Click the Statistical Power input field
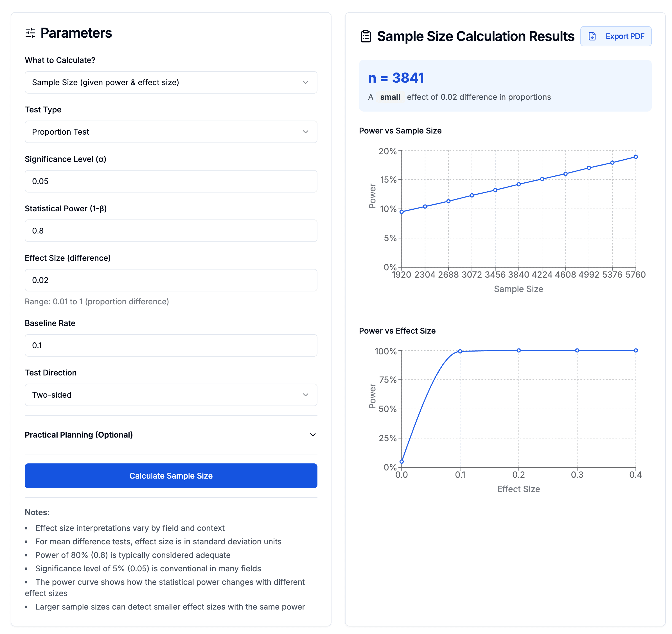Screen dimensions: 672x634 pyautogui.click(x=171, y=231)
